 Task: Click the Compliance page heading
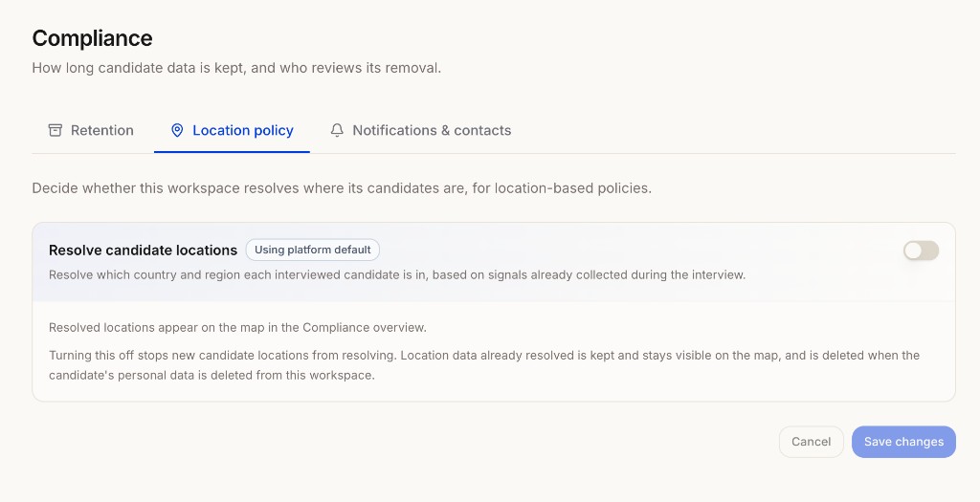(93, 38)
